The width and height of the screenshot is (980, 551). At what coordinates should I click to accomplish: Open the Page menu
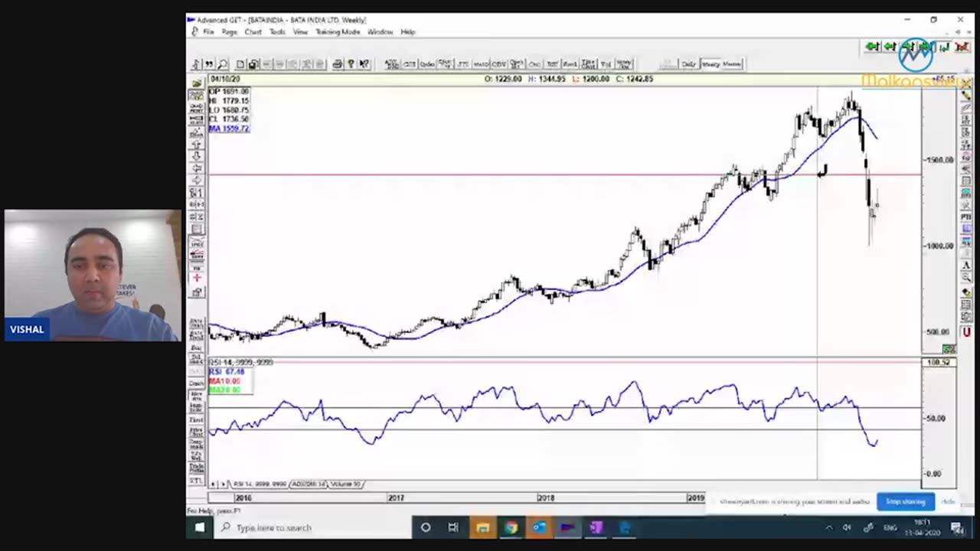(229, 32)
